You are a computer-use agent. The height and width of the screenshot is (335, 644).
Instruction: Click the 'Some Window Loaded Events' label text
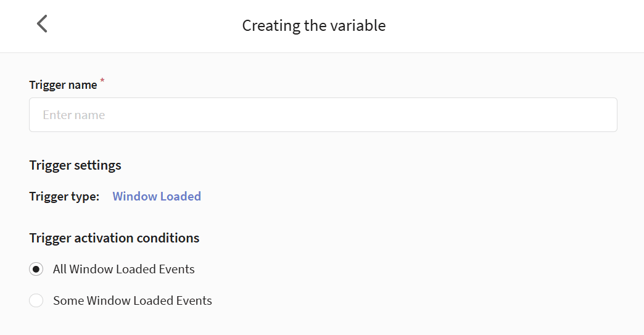click(132, 300)
